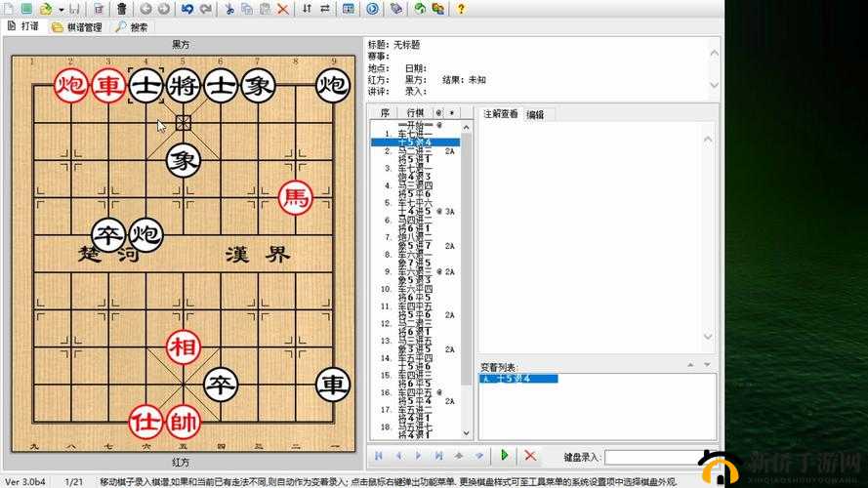Screen dimensions: 868x488
Task: Select the move on row 9
Action: [x=415, y=271]
